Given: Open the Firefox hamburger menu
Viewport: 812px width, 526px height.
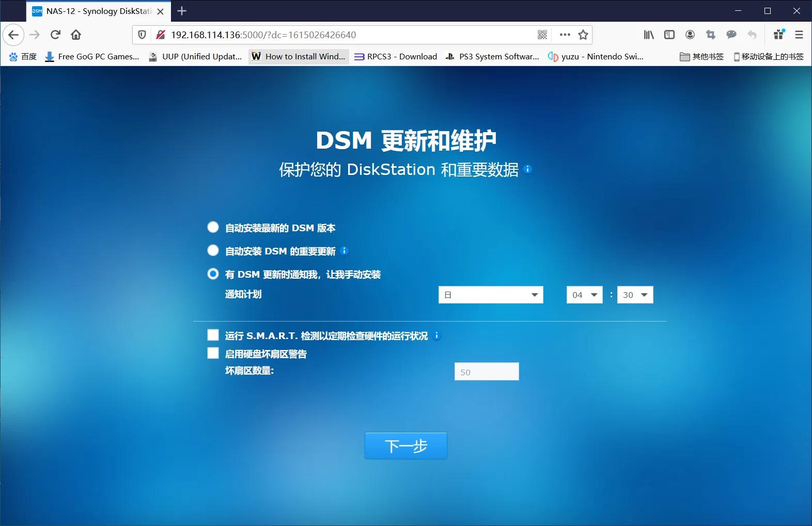Looking at the screenshot, I should 799,35.
